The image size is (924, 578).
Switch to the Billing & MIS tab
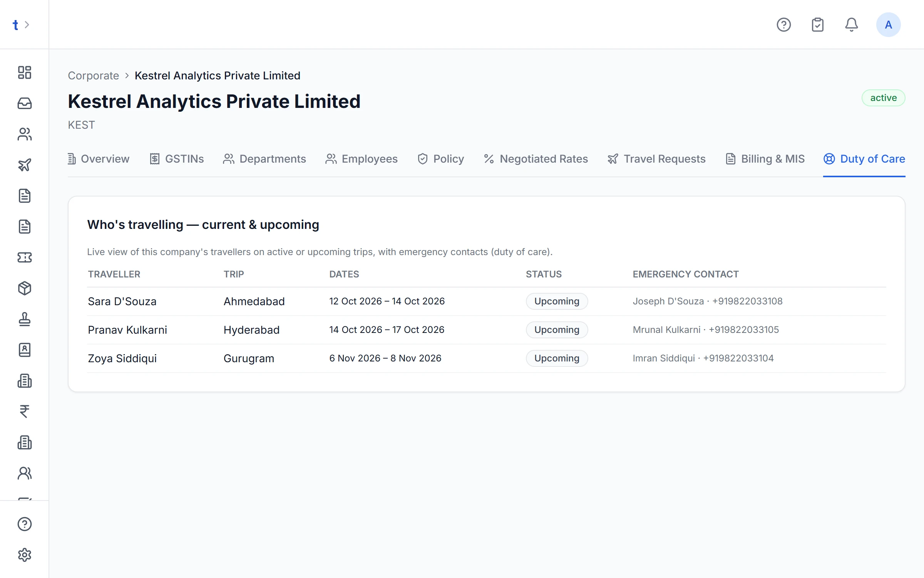765,159
